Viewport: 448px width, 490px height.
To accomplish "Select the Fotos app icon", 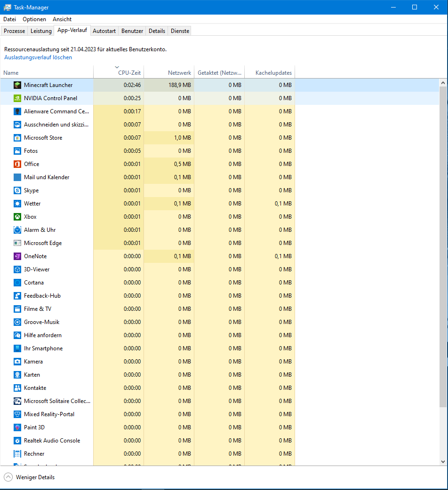I will click(17, 151).
